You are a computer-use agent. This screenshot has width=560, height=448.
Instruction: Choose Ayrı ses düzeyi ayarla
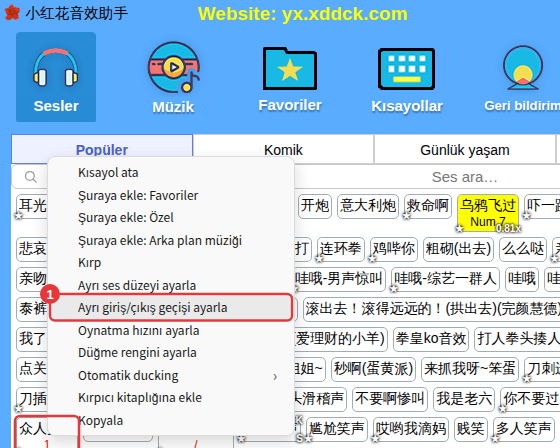(171, 285)
